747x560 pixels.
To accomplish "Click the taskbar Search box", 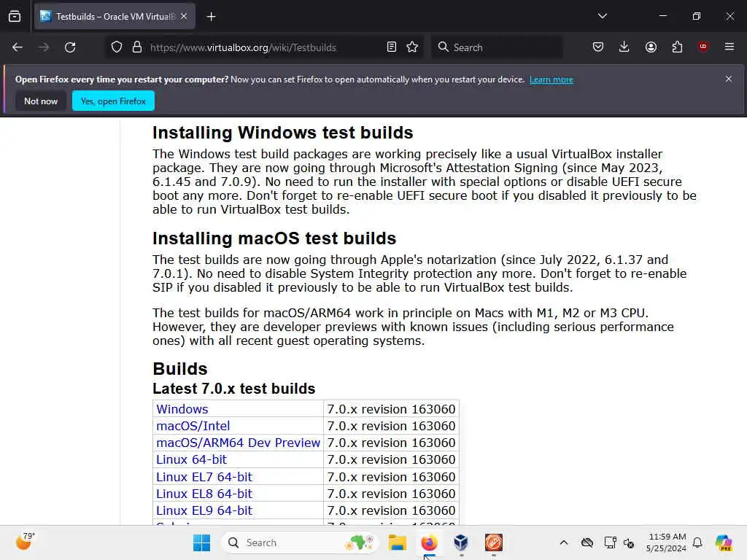I will [299, 542].
